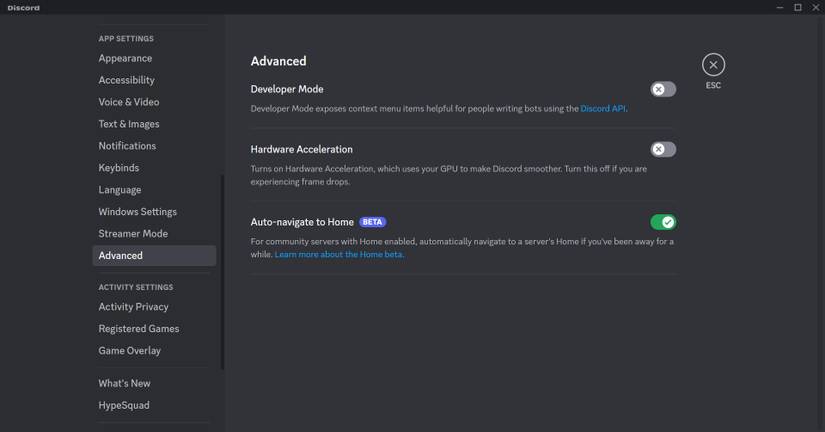This screenshot has width=825, height=432.
Task: Go to Appearance settings
Action: click(125, 58)
